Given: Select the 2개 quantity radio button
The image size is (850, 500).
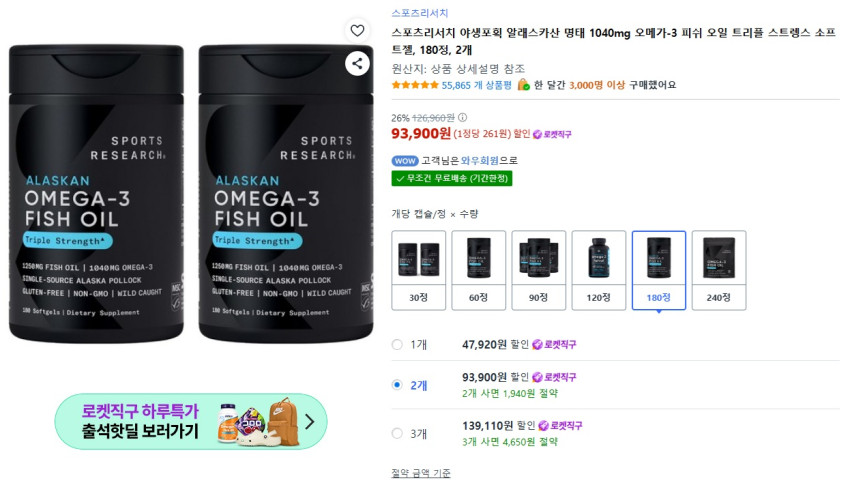Looking at the screenshot, I should [x=397, y=385].
